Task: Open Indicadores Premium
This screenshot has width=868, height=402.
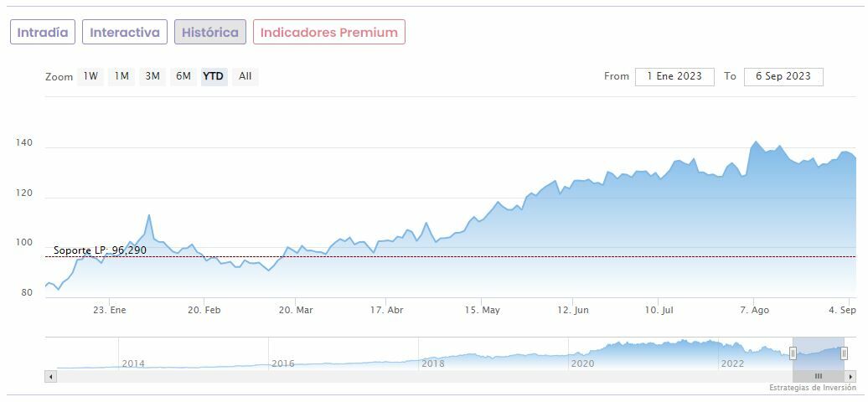Action: click(x=329, y=33)
